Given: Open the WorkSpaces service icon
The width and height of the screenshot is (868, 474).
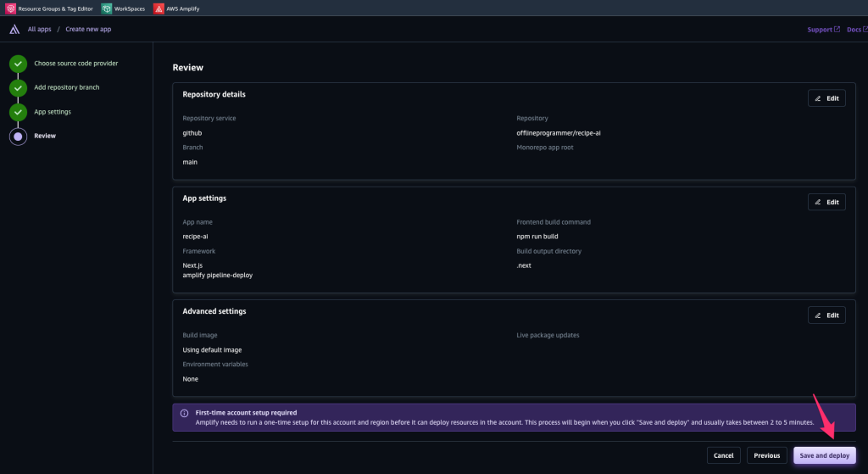Looking at the screenshot, I should coord(107,8).
